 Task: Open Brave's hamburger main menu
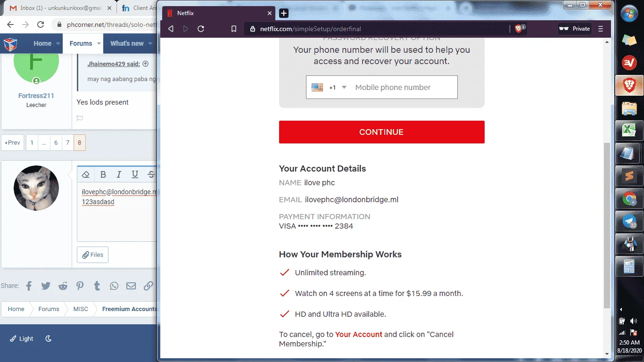(x=601, y=29)
